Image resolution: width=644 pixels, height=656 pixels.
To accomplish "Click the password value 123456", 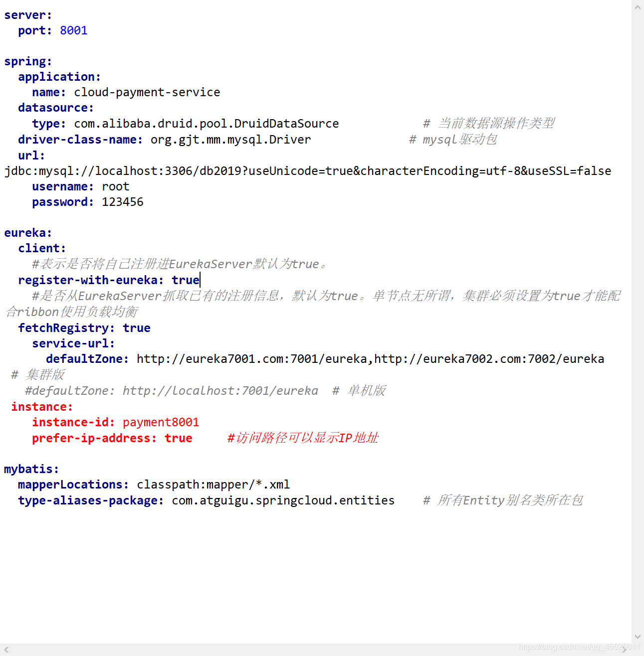I will (x=123, y=202).
